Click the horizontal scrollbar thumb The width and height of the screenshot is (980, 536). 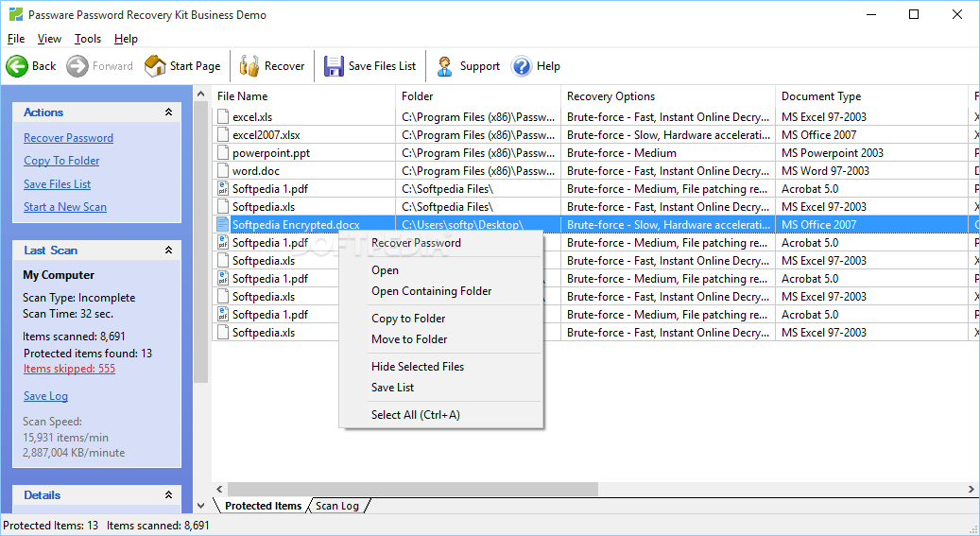tap(412, 489)
